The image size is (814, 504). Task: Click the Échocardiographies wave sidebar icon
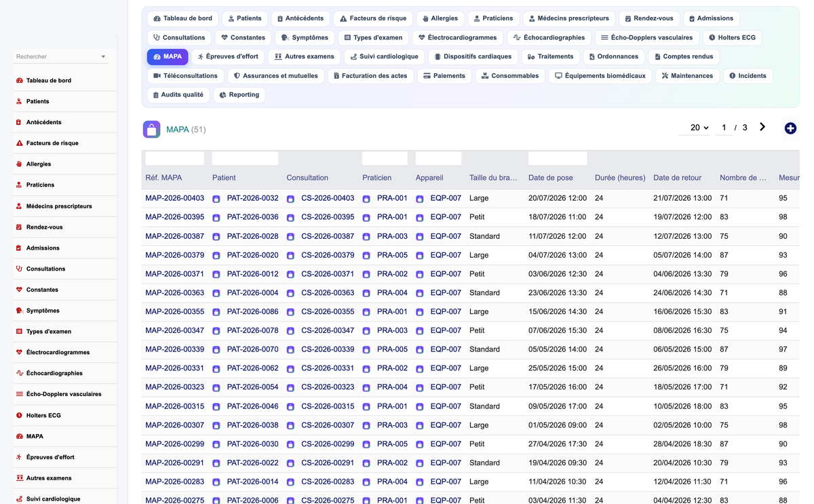pyautogui.click(x=19, y=373)
